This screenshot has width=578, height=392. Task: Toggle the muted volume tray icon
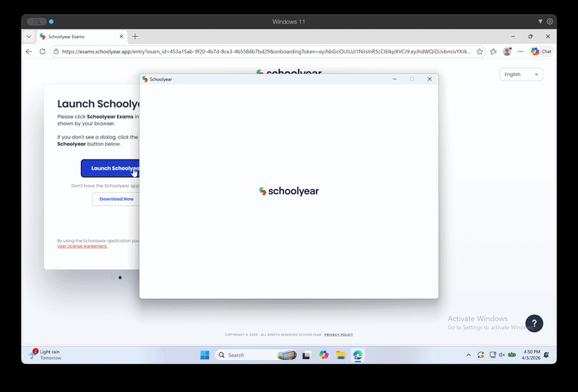pos(501,354)
